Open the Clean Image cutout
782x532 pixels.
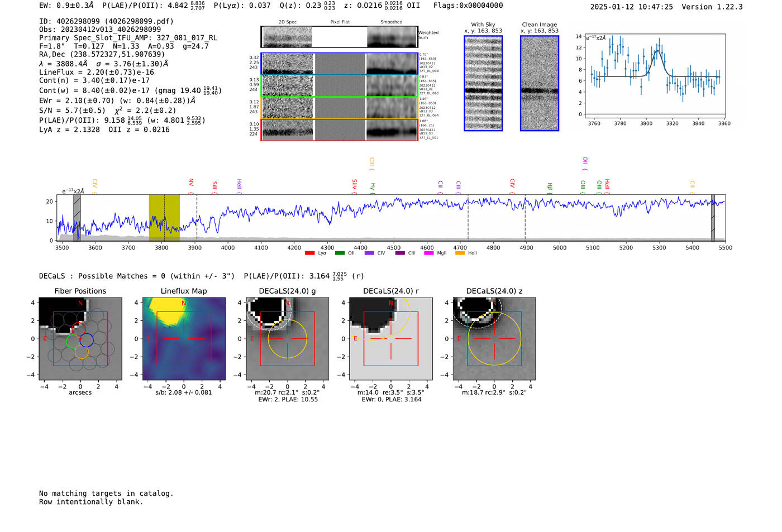[540, 83]
